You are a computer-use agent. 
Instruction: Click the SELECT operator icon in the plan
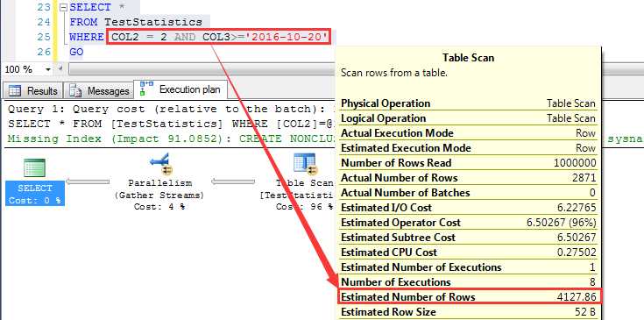pyautogui.click(x=34, y=167)
